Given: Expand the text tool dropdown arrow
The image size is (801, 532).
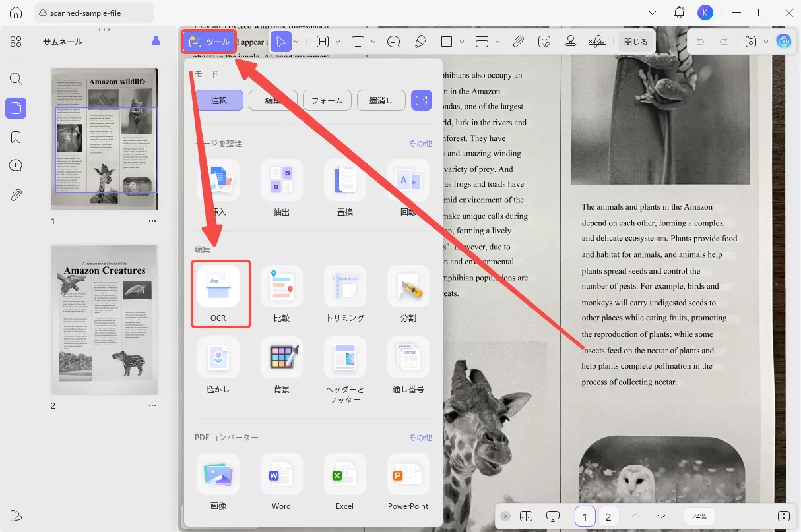Looking at the screenshot, I should [373, 42].
